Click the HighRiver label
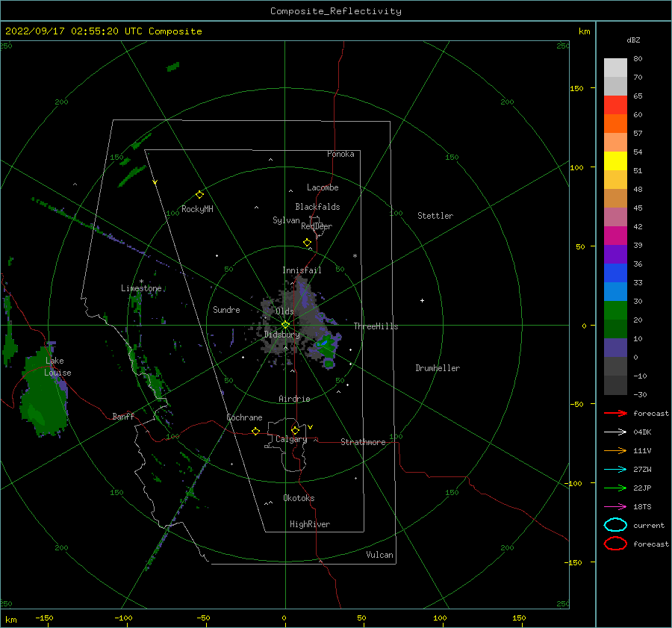Image resolution: width=672 pixels, height=628 pixels. [x=310, y=524]
